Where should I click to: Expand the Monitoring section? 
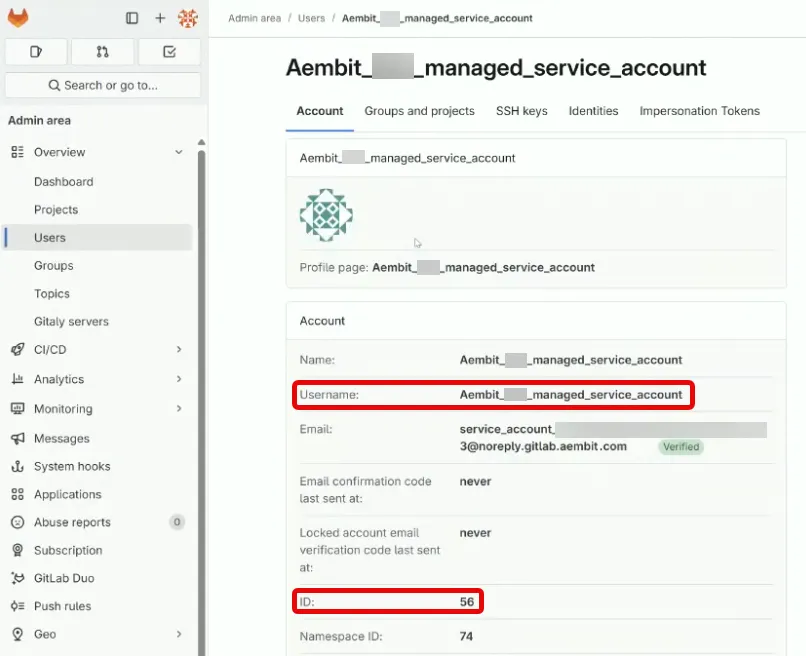click(179, 410)
